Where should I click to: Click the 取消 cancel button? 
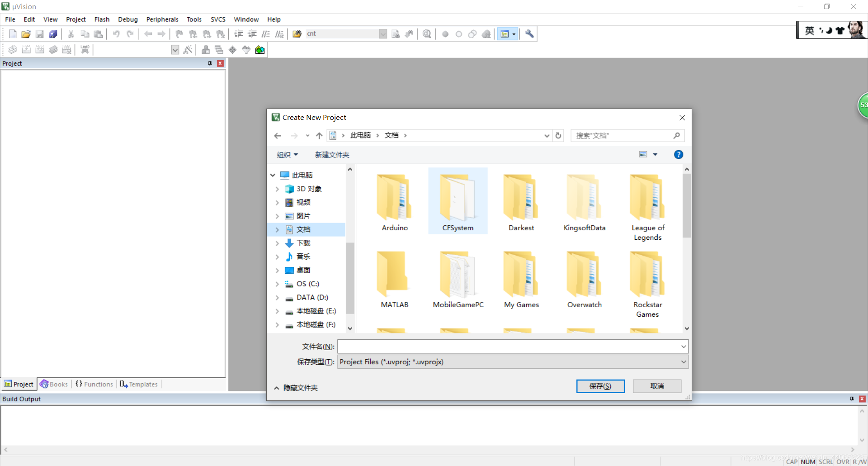click(x=657, y=386)
